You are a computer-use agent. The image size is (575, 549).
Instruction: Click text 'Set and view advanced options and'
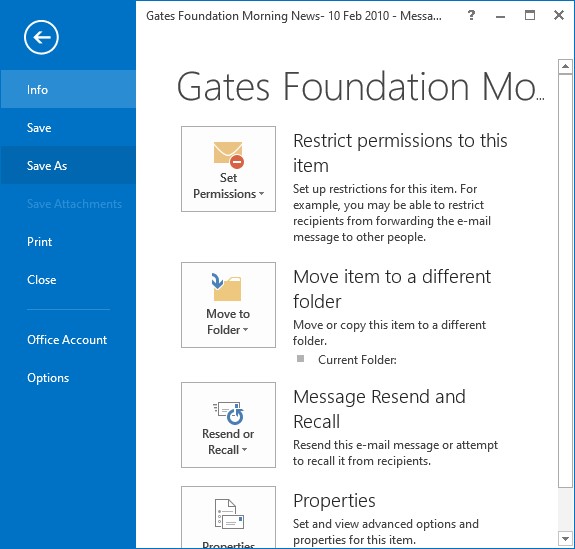point(385,524)
